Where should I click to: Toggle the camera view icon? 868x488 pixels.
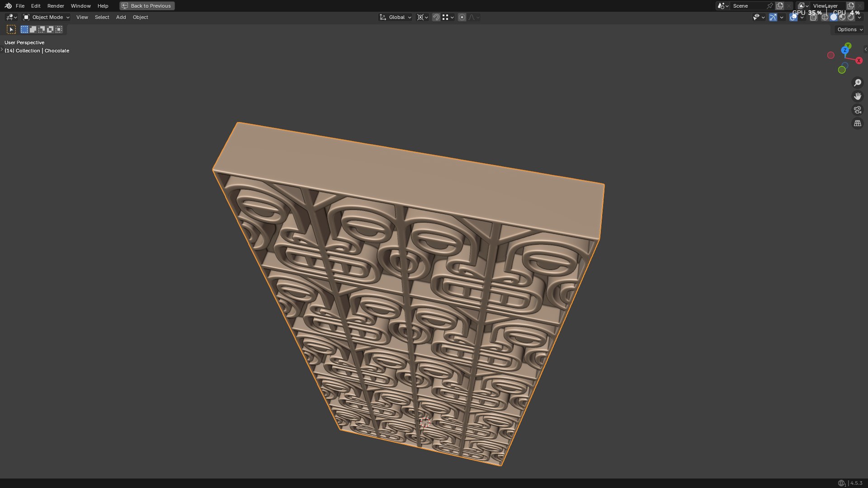858,110
